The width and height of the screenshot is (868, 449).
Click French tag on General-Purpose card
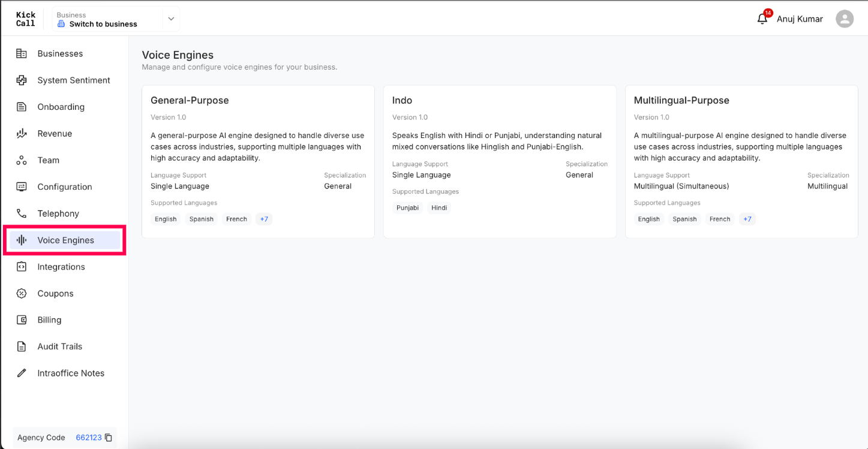(236, 219)
